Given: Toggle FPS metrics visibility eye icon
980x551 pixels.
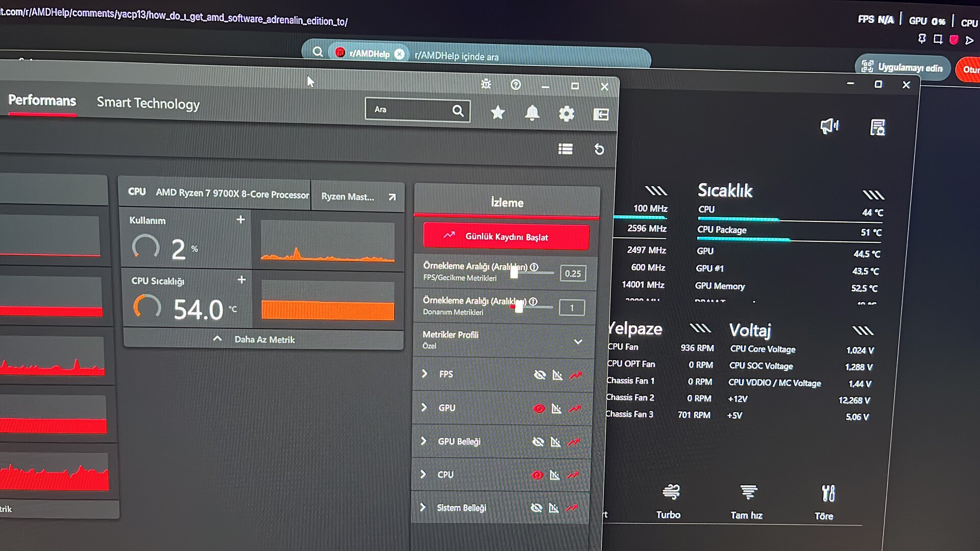Looking at the screenshot, I should [x=540, y=375].
